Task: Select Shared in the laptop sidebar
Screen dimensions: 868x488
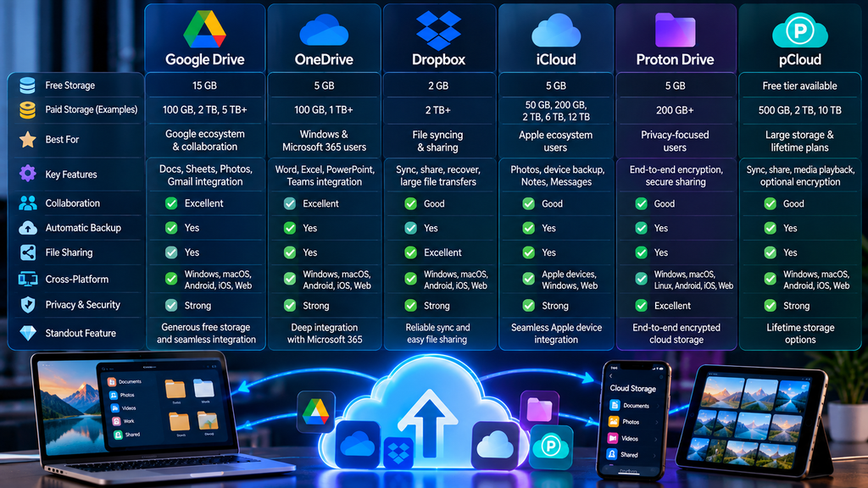Action: click(x=127, y=435)
